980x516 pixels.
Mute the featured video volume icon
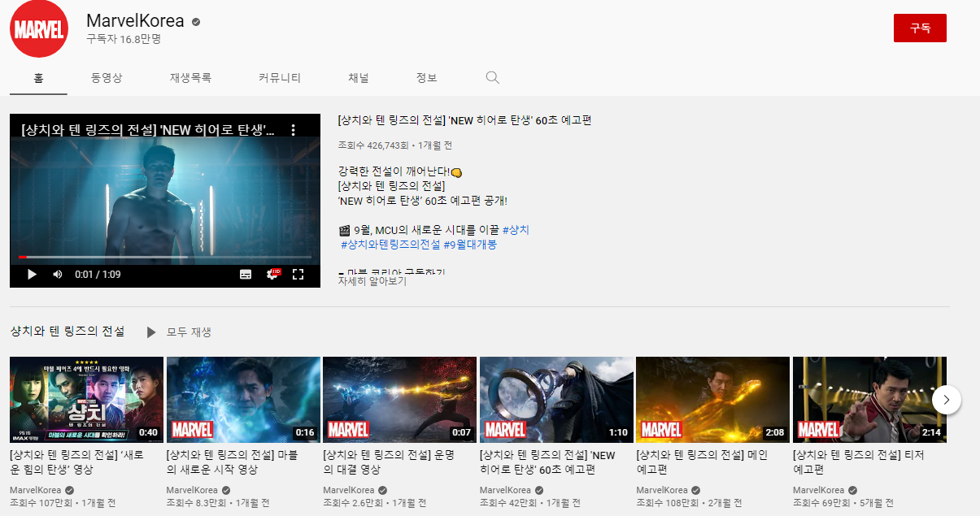click(x=58, y=275)
